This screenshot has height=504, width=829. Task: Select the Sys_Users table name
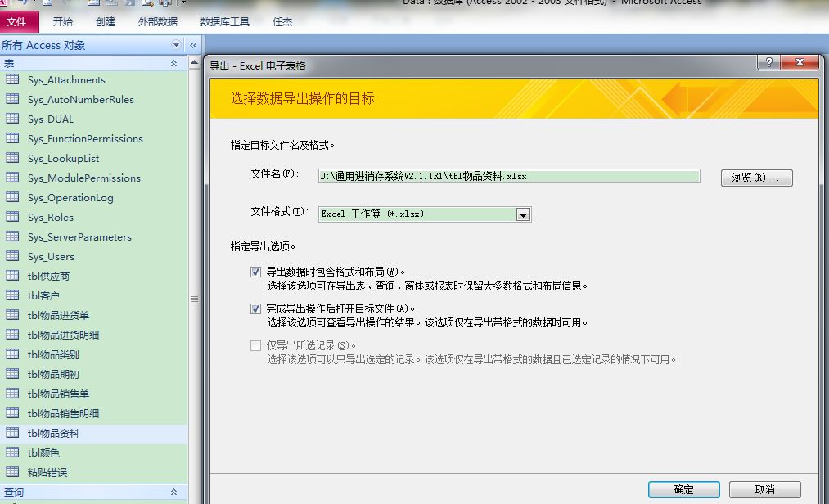pos(51,256)
